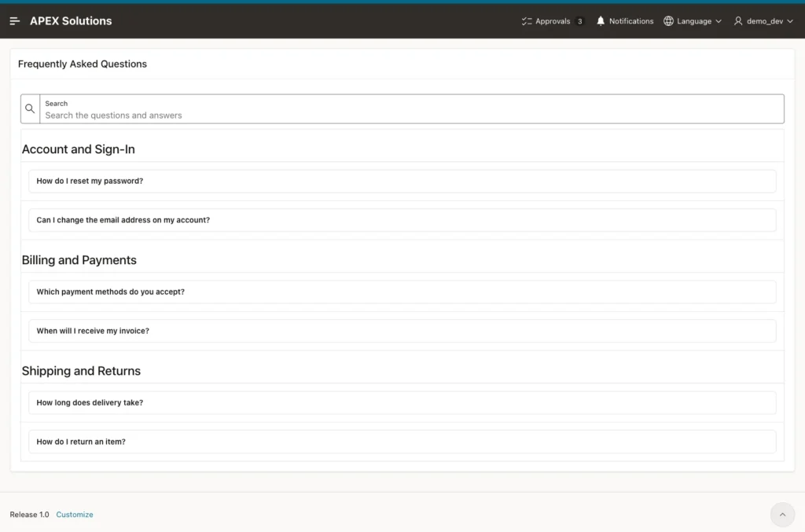Open the demo_dev user menu chevron
805x532 pixels.
coord(789,21)
